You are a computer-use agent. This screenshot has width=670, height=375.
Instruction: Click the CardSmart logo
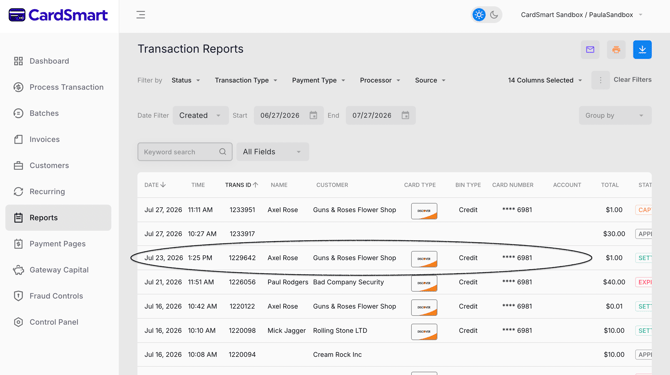pos(58,15)
